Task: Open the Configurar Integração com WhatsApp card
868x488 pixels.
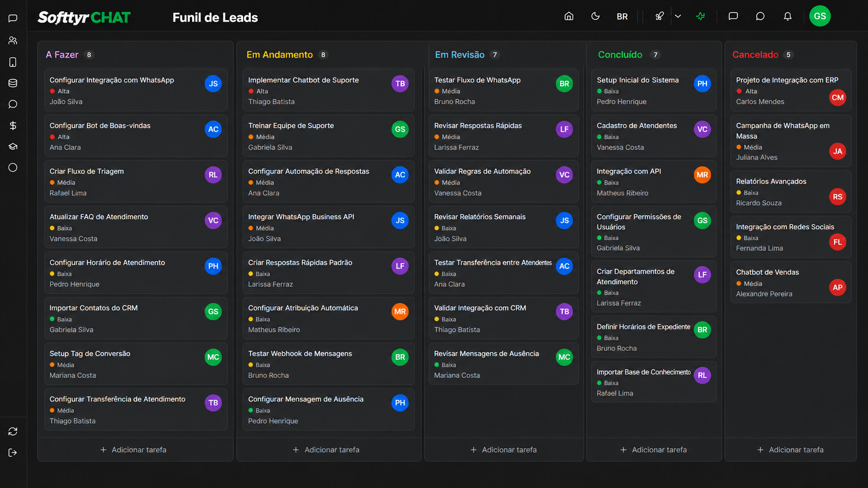Action: click(x=136, y=90)
